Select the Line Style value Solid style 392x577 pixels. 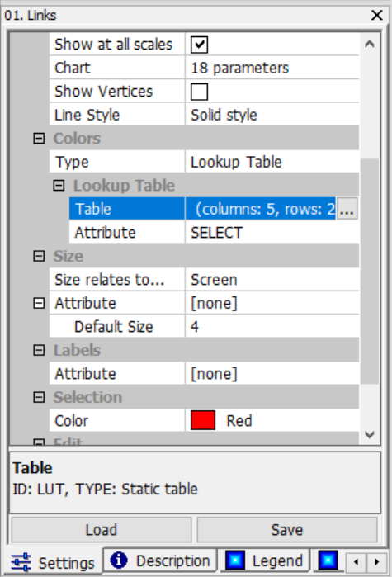(x=272, y=116)
